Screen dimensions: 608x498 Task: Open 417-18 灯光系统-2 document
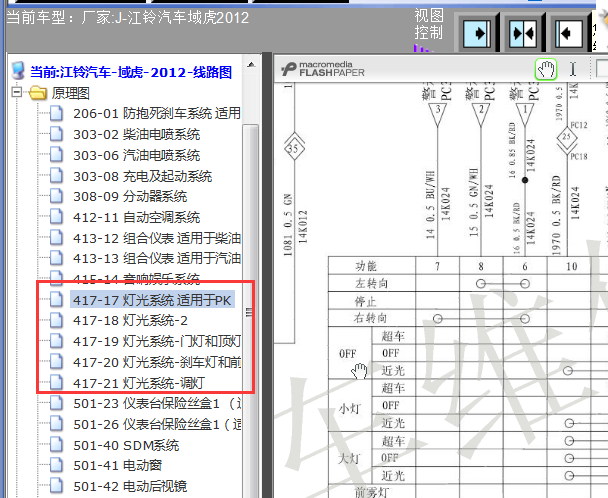click(x=130, y=320)
